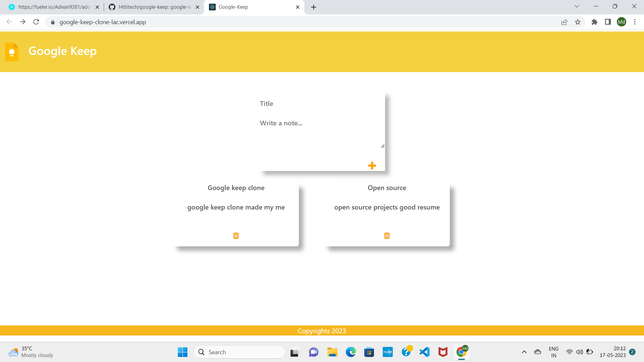This screenshot has height=362, width=644.
Task: Delete the Google keep clone note
Action: (x=236, y=236)
